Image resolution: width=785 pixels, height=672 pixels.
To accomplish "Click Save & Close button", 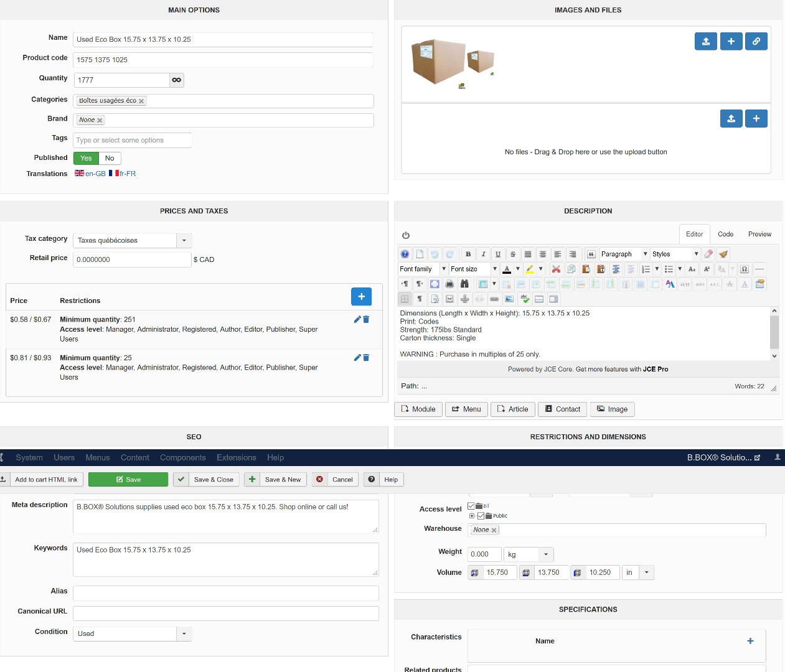I will [207, 479].
